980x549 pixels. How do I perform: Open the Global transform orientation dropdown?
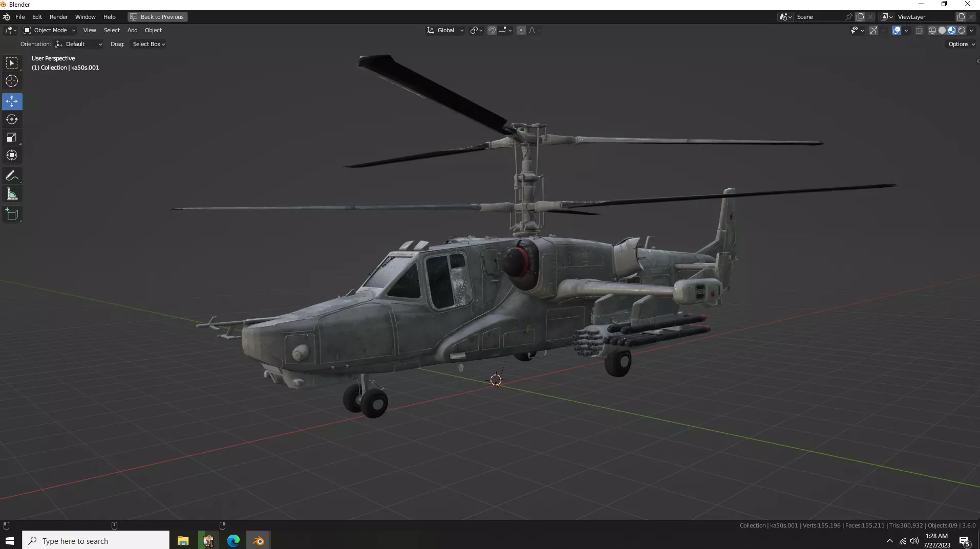coord(445,30)
